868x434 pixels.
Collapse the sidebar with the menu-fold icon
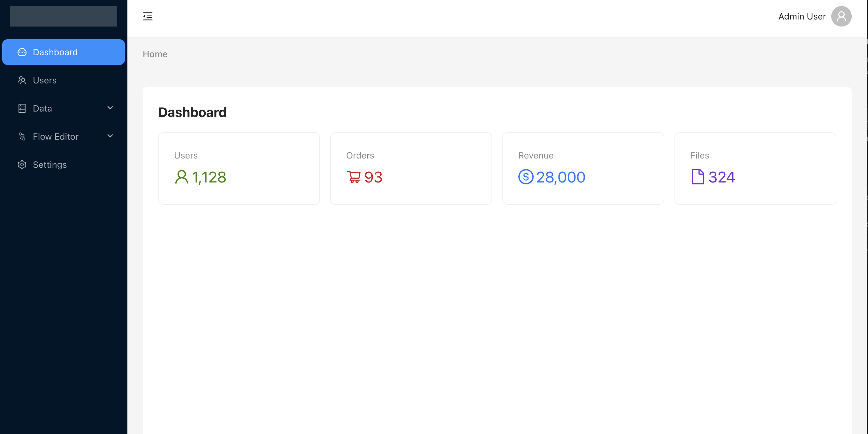pyautogui.click(x=148, y=16)
